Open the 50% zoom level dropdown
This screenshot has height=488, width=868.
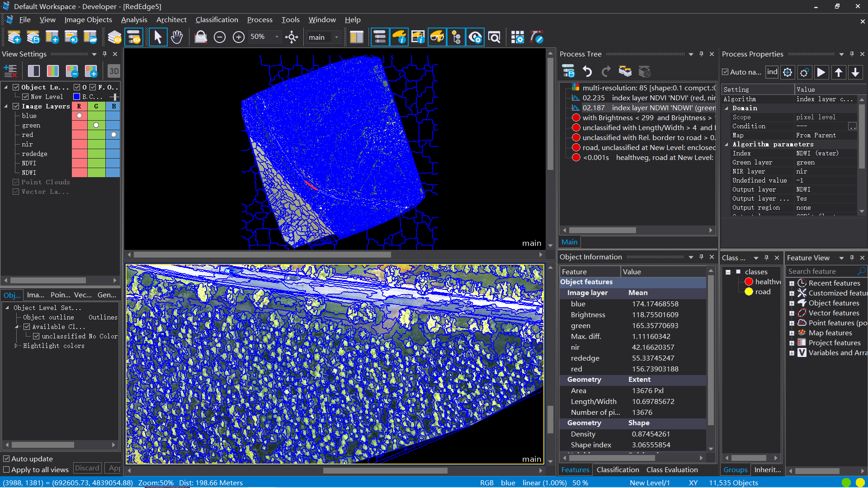coord(277,37)
